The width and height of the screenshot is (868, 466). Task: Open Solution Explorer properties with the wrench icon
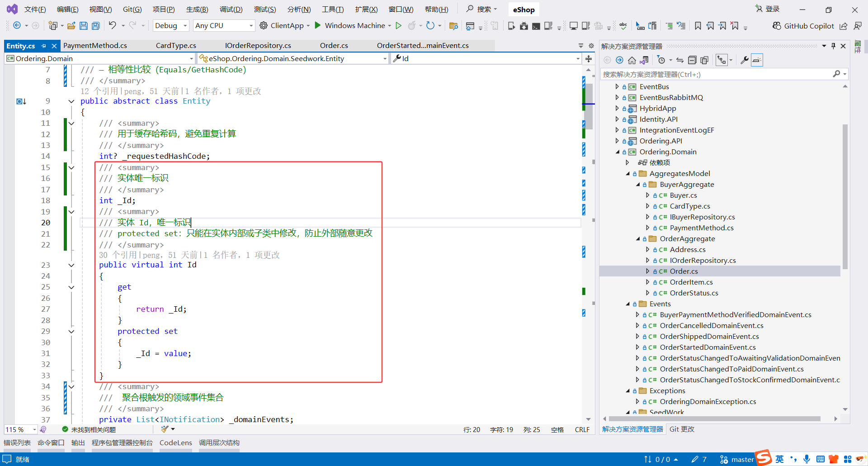pyautogui.click(x=745, y=59)
